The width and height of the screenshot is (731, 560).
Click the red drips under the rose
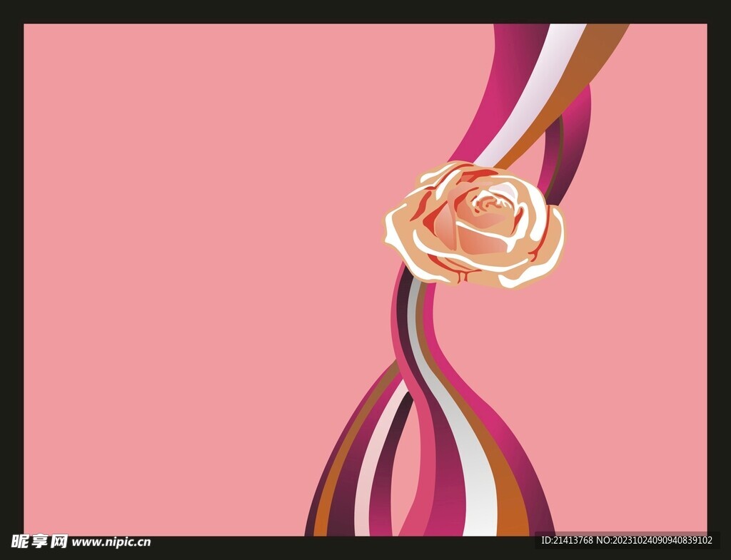[x=457, y=271]
